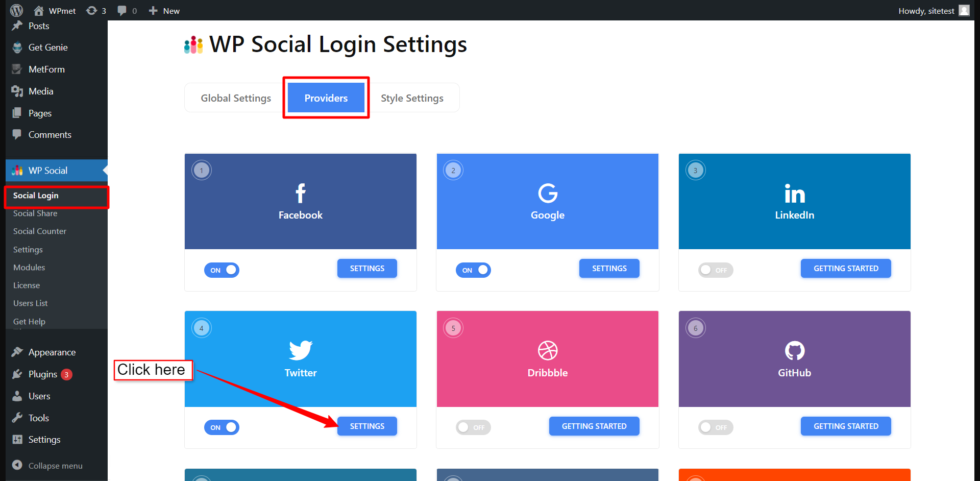980x481 pixels.
Task: Enable the GitHub provider toggle
Action: coord(716,427)
